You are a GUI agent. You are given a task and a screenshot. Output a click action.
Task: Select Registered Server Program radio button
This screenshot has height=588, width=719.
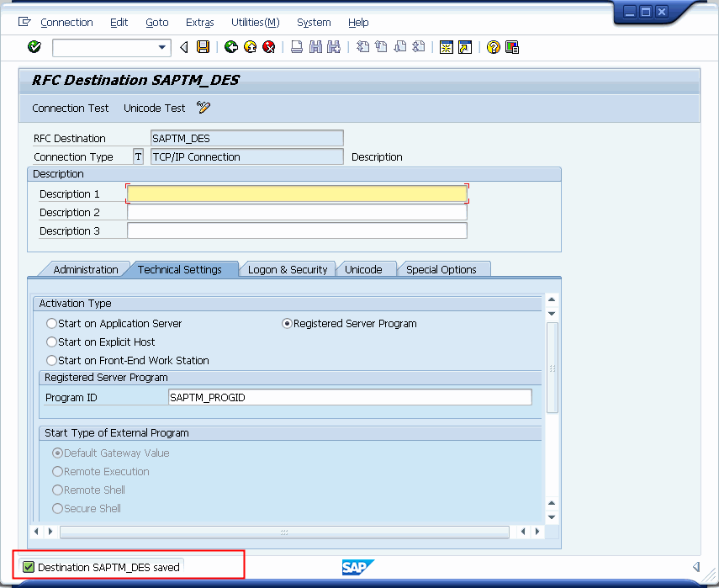point(287,323)
